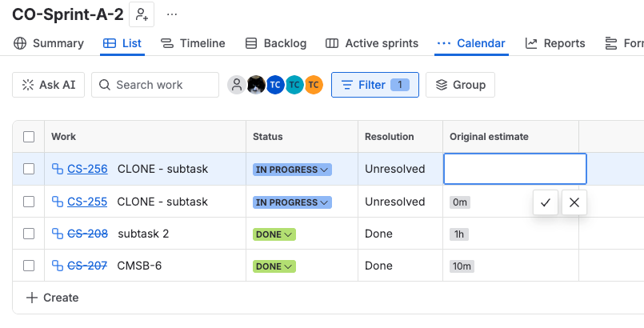644x328 pixels.
Task: Toggle the select-all checkbox in header
Action: (x=29, y=137)
